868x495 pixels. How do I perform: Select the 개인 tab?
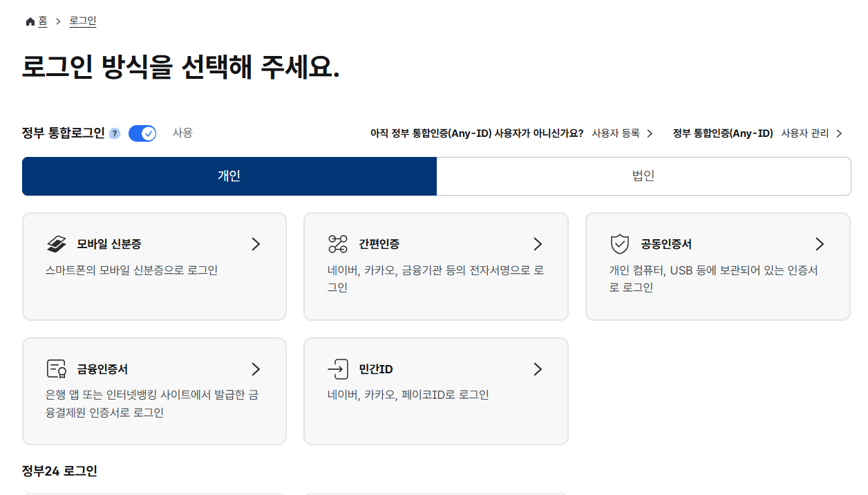click(229, 176)
